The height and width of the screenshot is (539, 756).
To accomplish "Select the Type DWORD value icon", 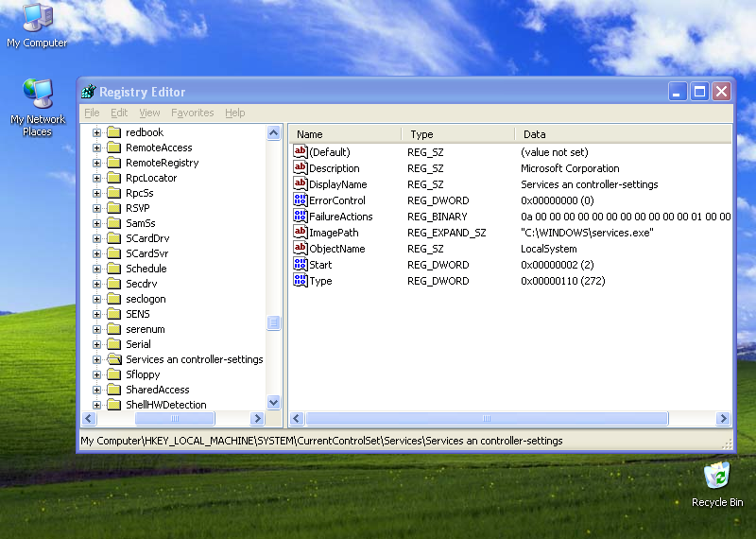I will point(300,280).
